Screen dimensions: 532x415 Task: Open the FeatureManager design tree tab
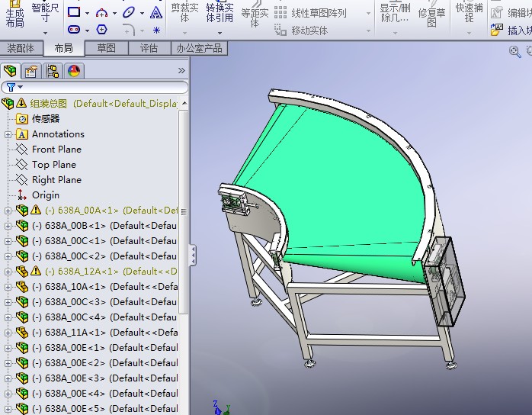(x=10, y=71)
